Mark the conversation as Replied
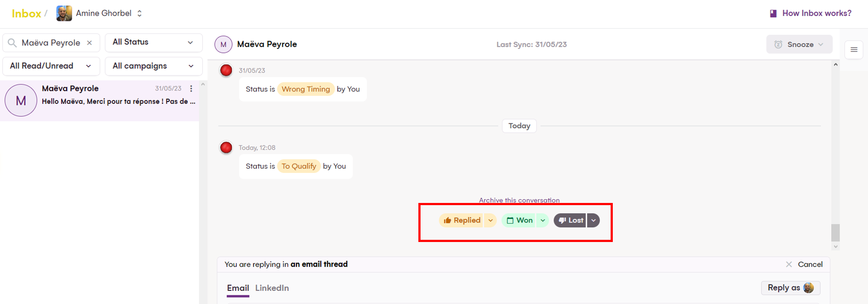This screenshot has width=868, height=304. pos(462,220)
